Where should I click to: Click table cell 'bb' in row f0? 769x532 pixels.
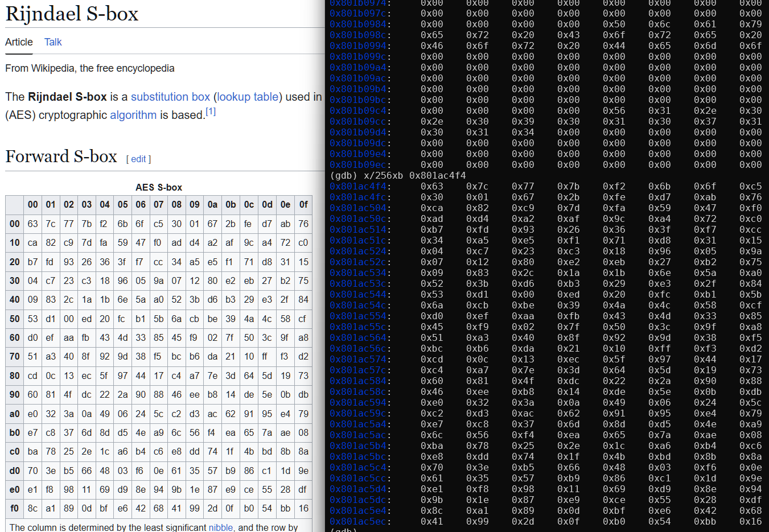(x=285, y=508)
